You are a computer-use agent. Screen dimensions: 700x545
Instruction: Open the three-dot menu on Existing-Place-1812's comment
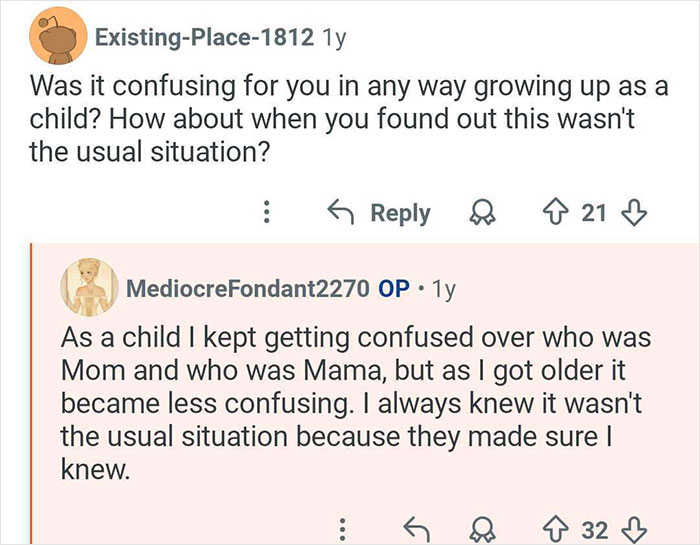tap(267, 213)
